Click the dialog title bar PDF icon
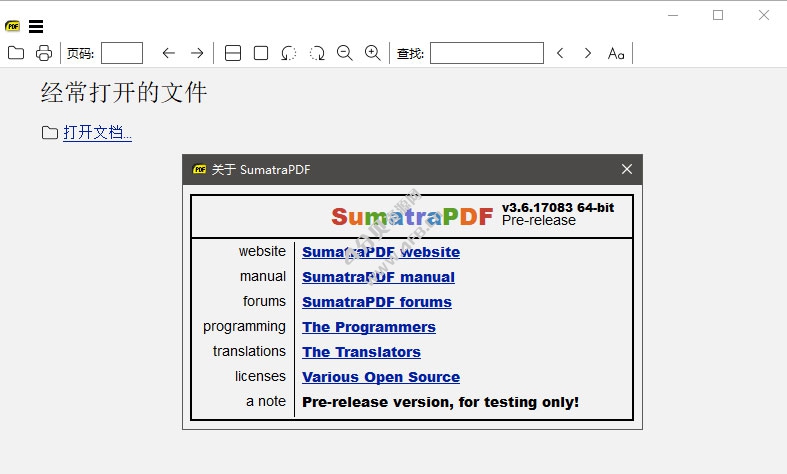The image size is (787, 474). point(199,169)
